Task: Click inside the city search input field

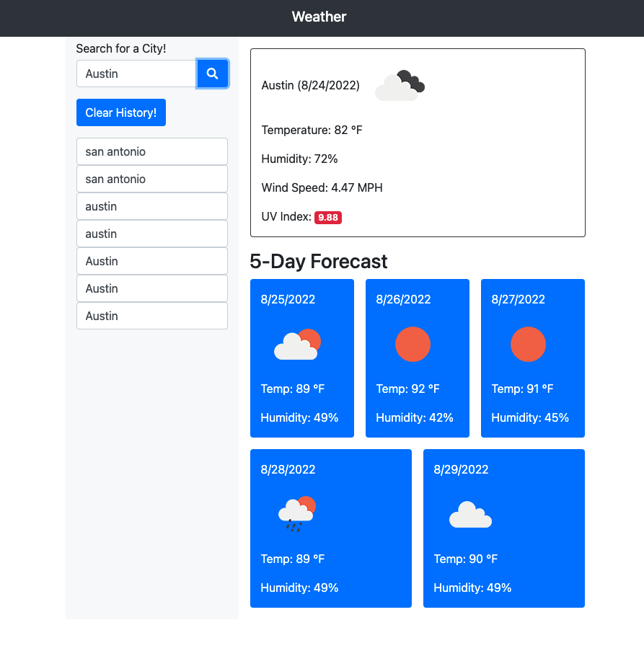Action: pos(136,74)
